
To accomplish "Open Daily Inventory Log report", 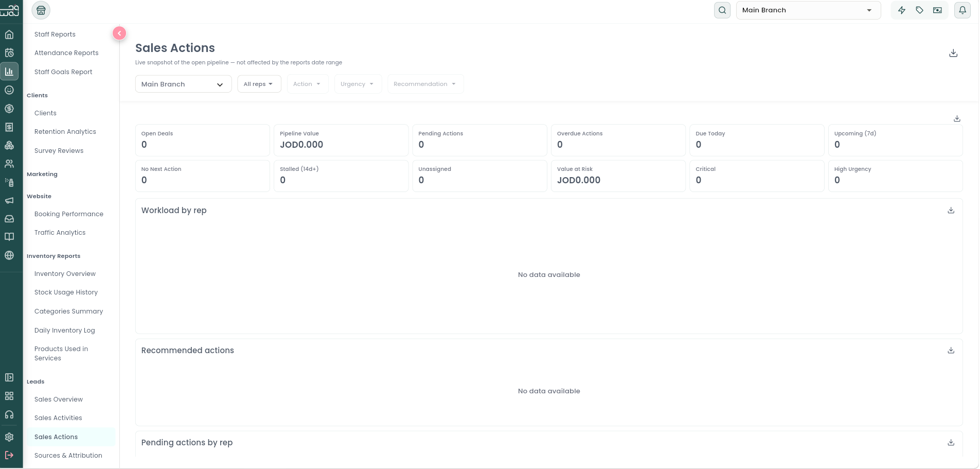I will tap(64, 331).
